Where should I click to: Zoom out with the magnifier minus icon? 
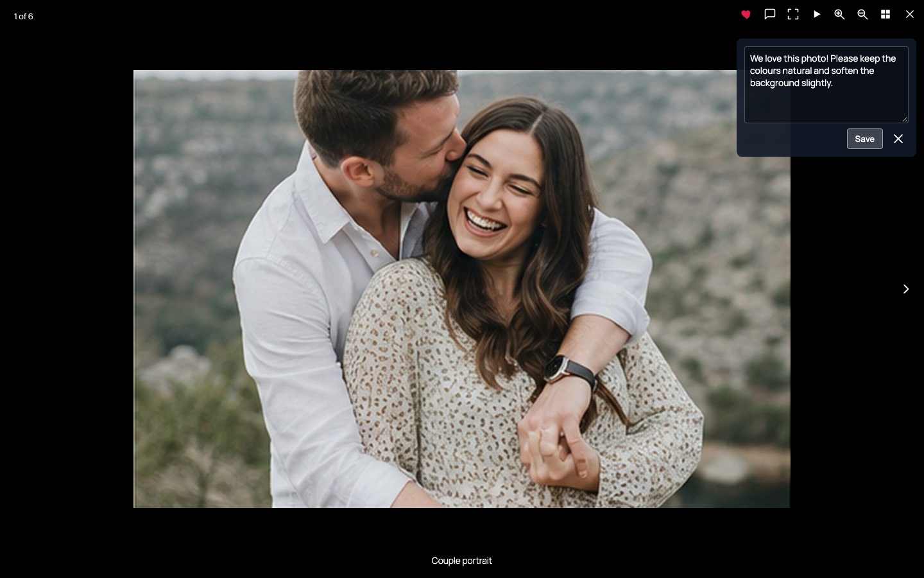(862, 14)
